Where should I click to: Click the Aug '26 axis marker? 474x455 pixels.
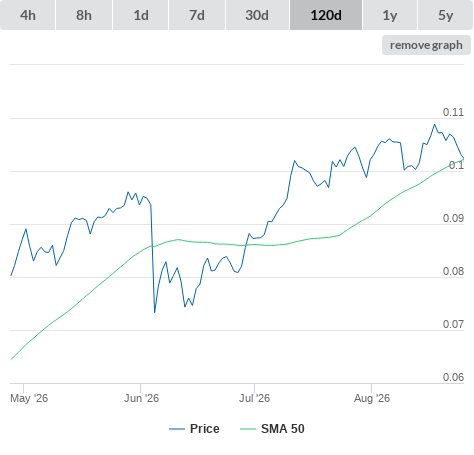pos(372,398)
